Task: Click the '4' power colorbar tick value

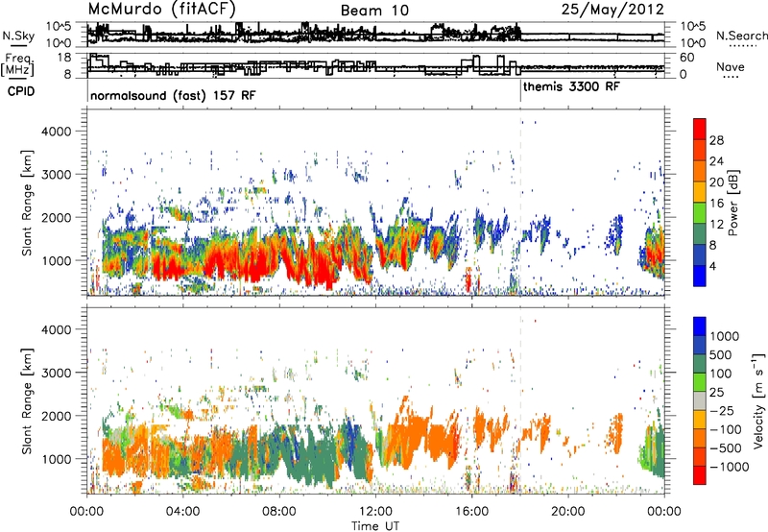Action: pos(712,266)
